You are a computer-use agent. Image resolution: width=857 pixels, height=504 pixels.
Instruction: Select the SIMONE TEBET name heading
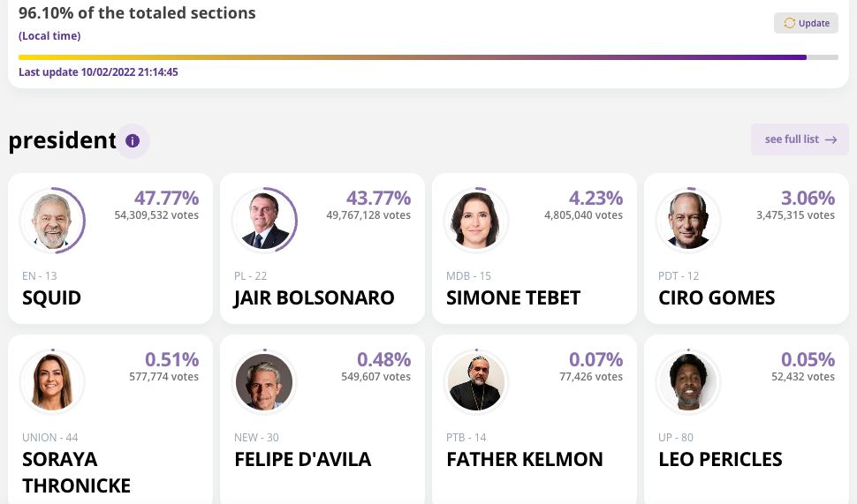(513, 297)
